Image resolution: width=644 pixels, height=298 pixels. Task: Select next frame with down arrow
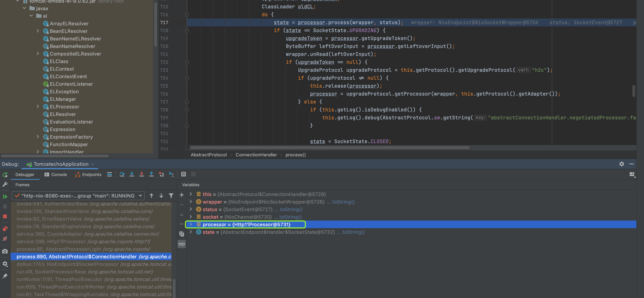click(161, 196)
